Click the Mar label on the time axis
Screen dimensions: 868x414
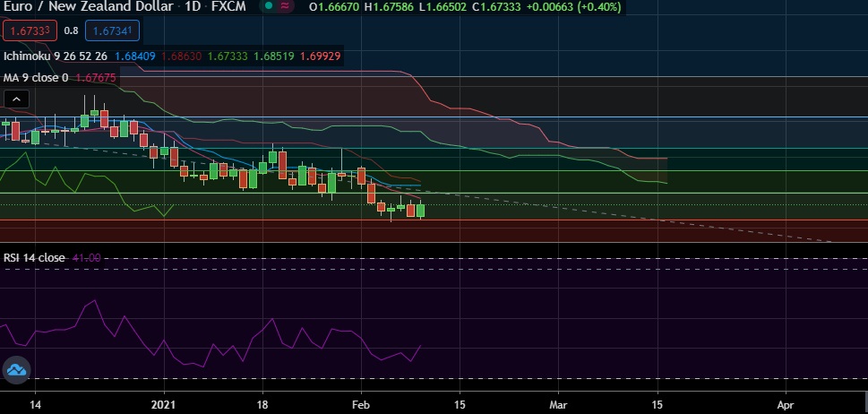[x=559, y=404]
